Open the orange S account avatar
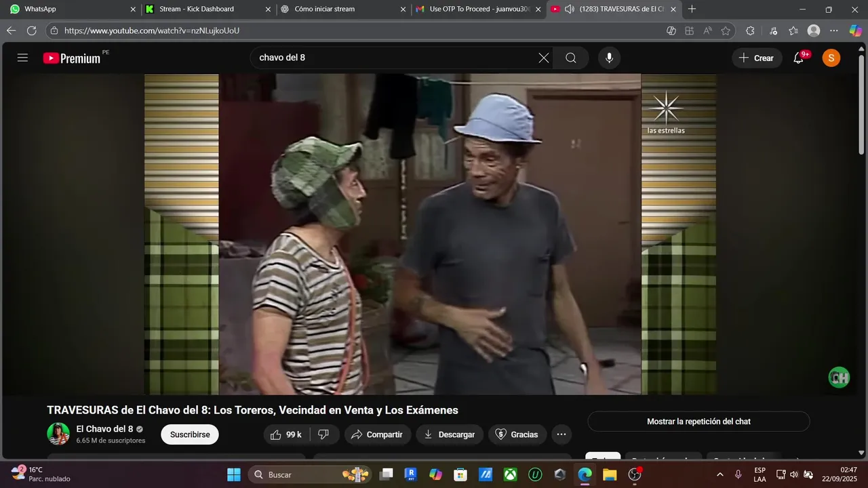Screen dimensions: 868x488 [x=831, y=58]
